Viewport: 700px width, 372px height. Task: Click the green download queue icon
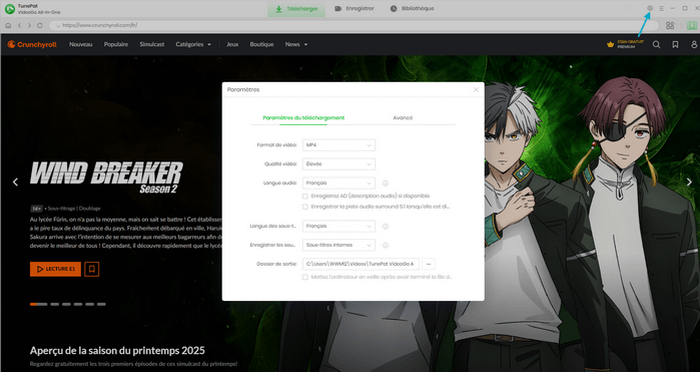692,25
